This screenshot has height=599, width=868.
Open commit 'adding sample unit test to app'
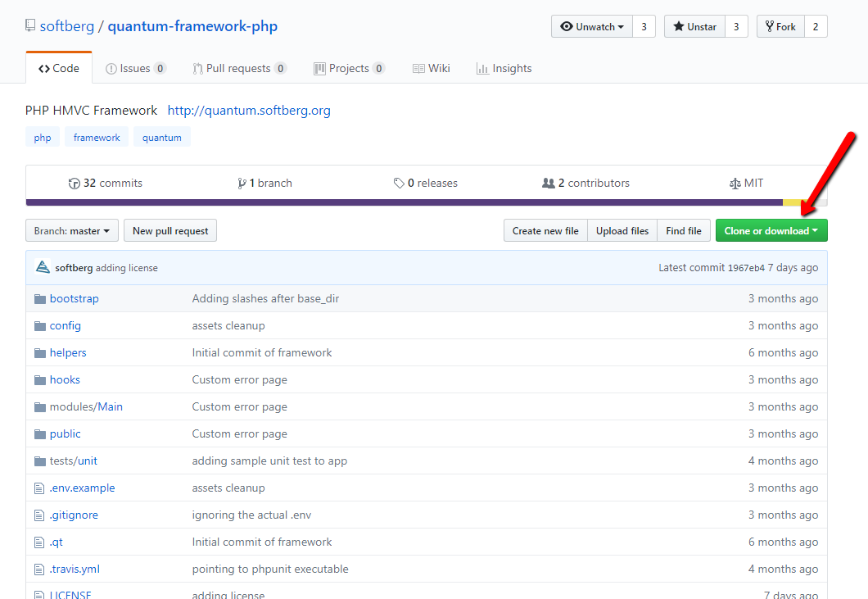pyautogui.click(x=269, y=461)
